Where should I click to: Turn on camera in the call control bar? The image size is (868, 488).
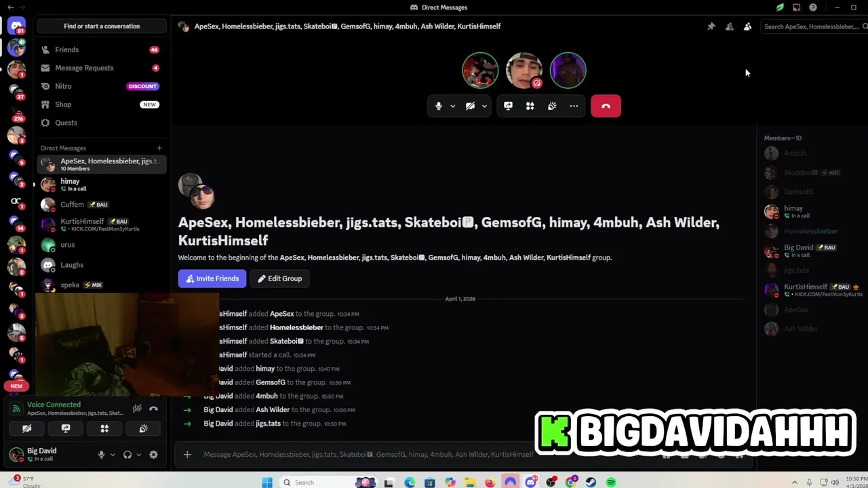click(470, 106)
